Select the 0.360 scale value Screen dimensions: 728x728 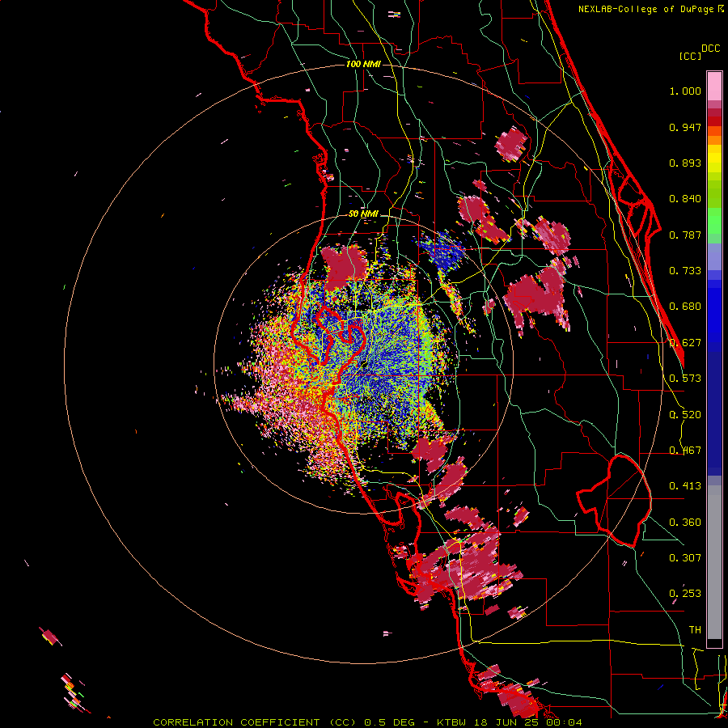pos(685,523)
